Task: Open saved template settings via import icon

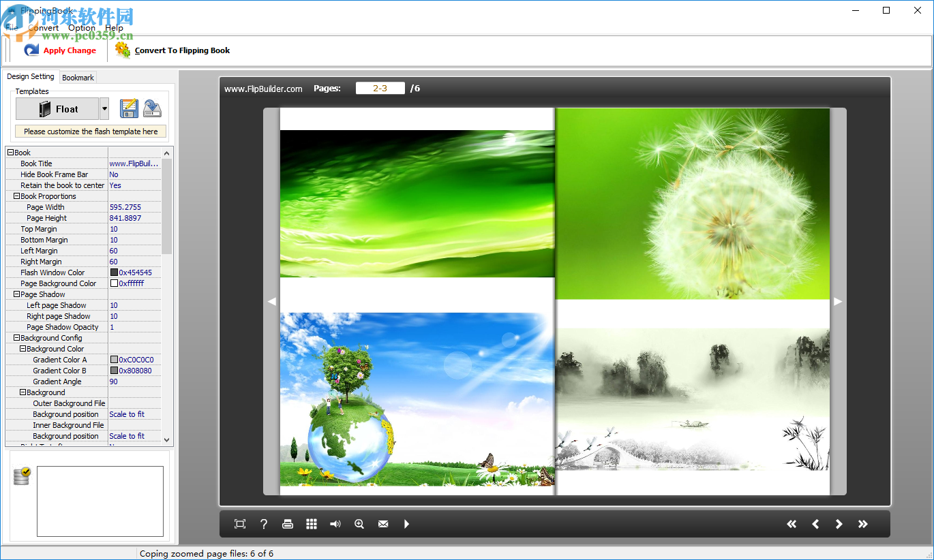Action: 151,108
